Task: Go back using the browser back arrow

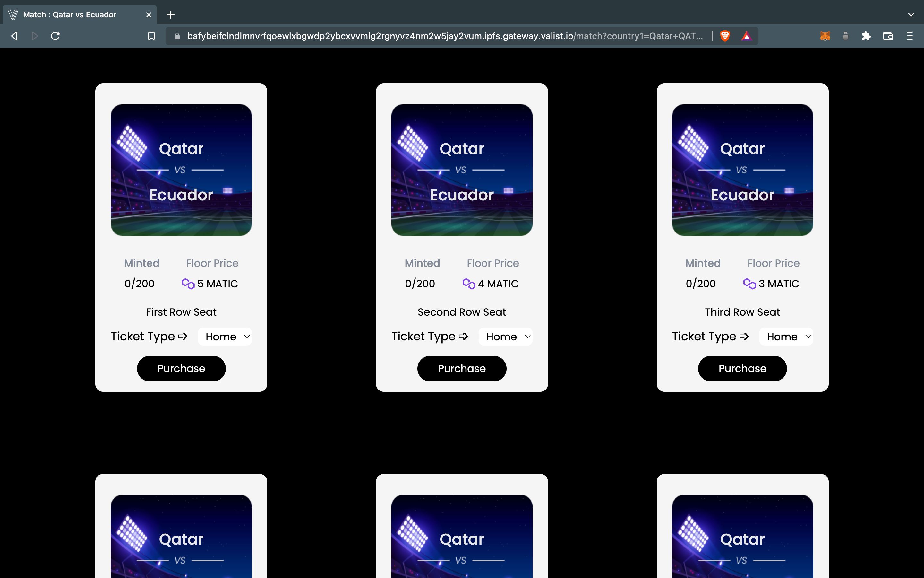Action: pyautogui.click(x=14, y=36)
